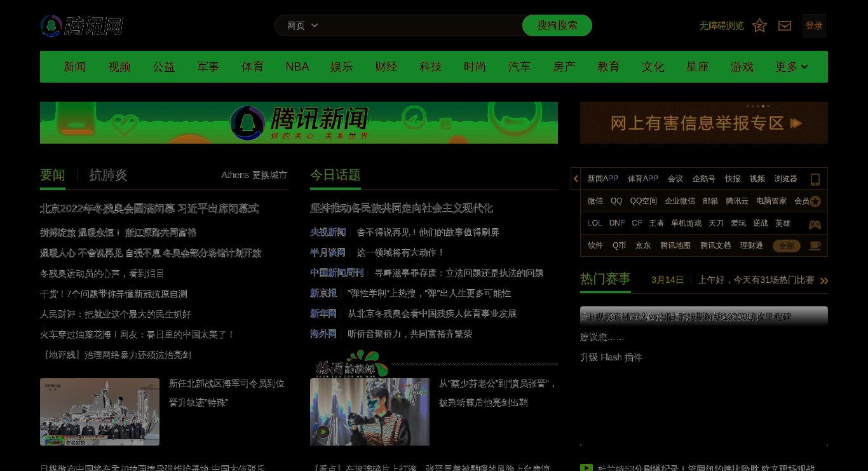Select 科技 in the navigation bar

pyautogui.click(x=431, y=67)
